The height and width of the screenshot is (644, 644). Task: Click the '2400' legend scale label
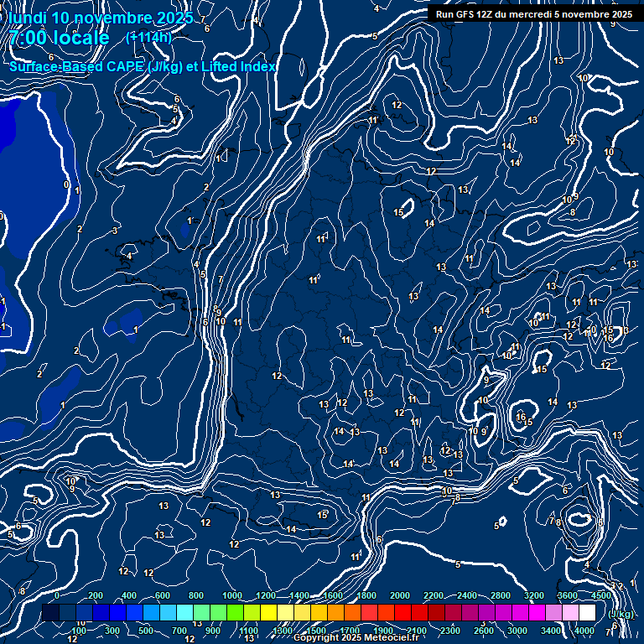[x=467, y=595]
